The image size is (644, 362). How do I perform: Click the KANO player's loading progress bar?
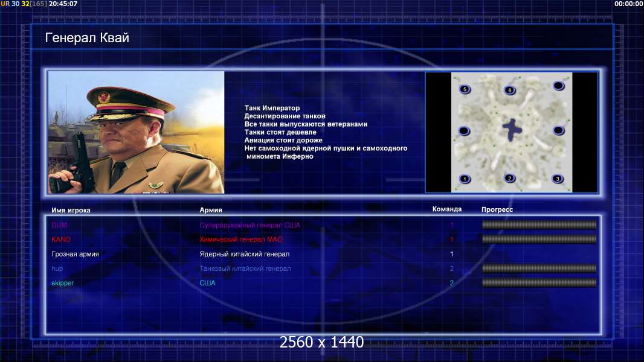(539, 239)
